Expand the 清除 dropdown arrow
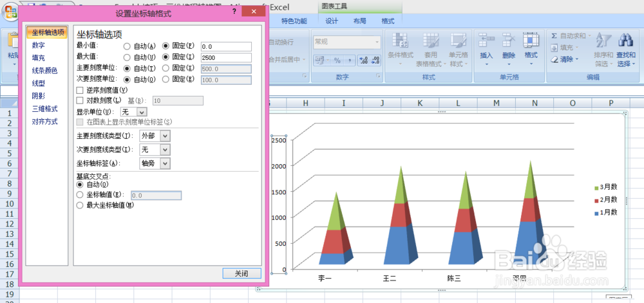The image size is (644, 303). [x=576, y=59]
